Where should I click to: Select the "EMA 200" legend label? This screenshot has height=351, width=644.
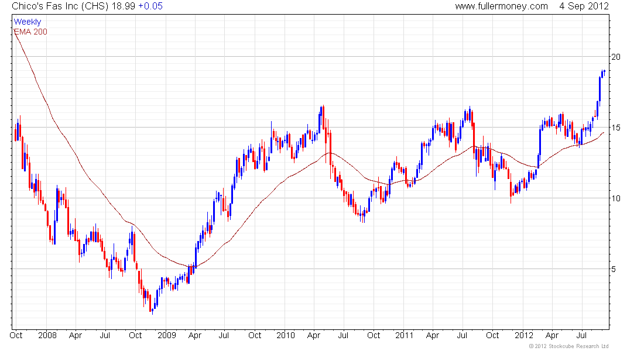tap(30, 32)
